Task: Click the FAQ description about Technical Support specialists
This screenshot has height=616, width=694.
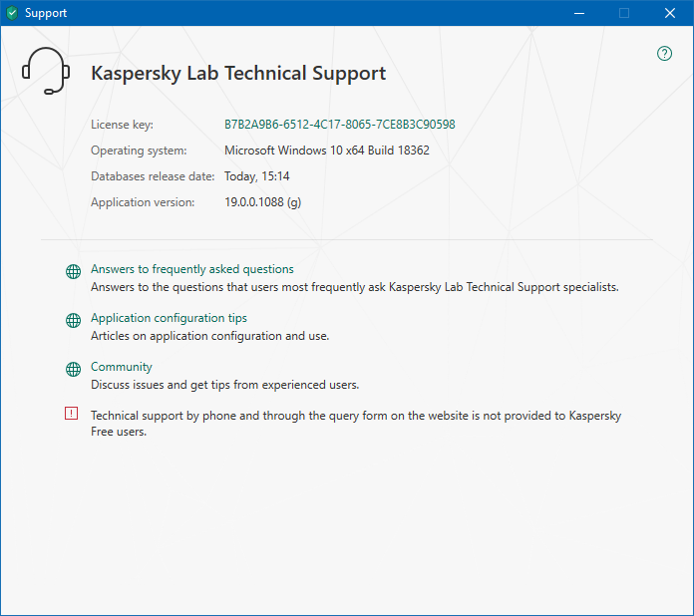Action: tap(355, 287)
